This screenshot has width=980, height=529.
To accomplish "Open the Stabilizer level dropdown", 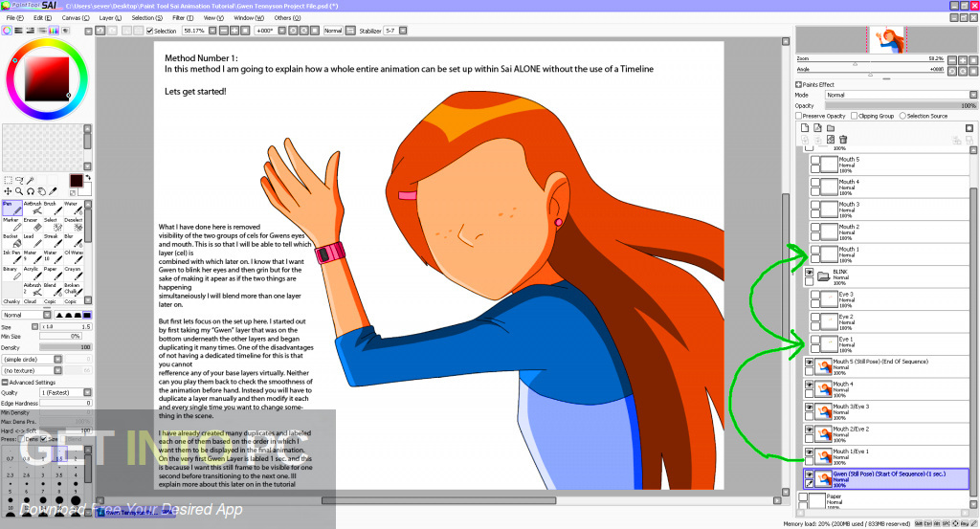I will [x=403, y=31].
